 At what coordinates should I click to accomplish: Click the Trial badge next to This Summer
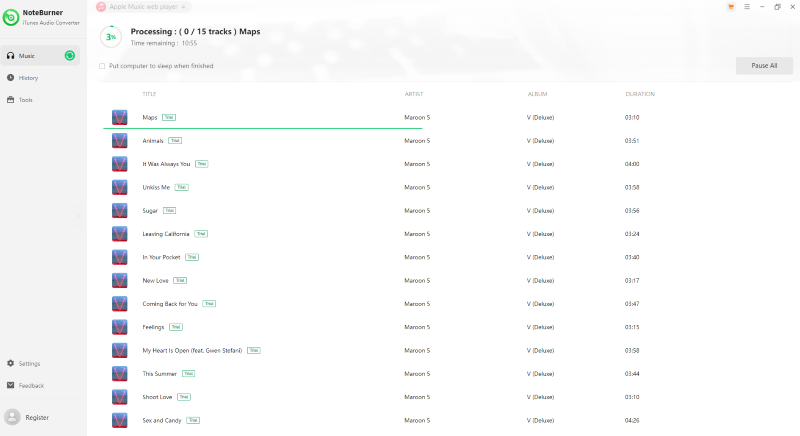tap(188, 374)
